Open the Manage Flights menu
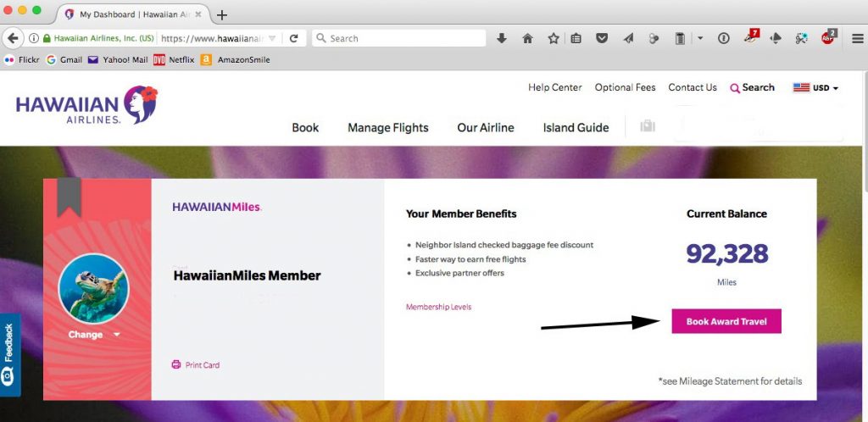The height and width of the screenshot is (422, 868). pos(388,128)
